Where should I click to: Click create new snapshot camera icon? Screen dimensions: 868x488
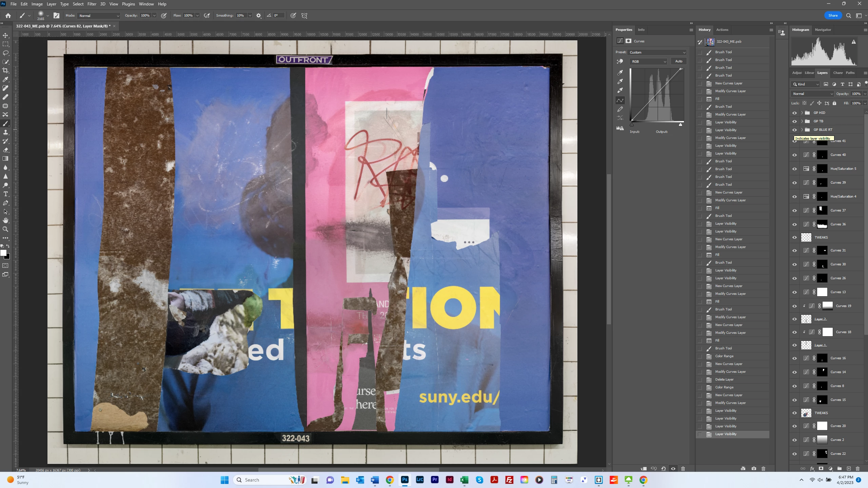click(x=754, y=469)
